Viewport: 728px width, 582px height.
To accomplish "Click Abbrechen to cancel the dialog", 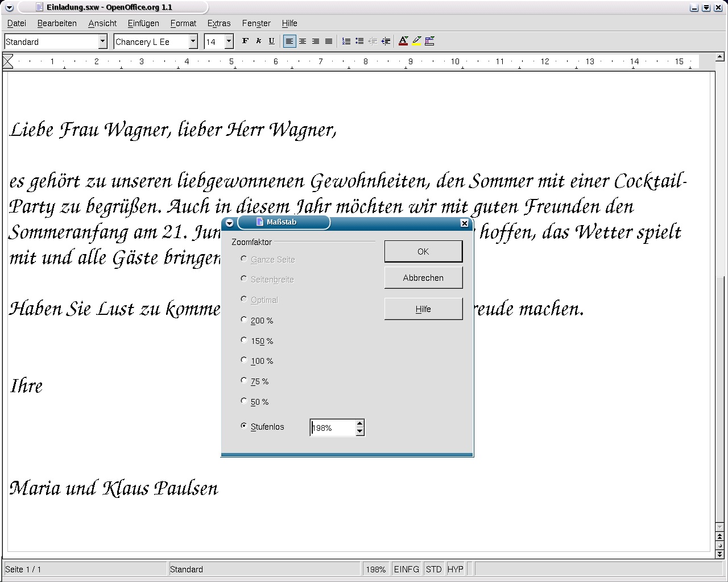I will (x=423, y=278).
